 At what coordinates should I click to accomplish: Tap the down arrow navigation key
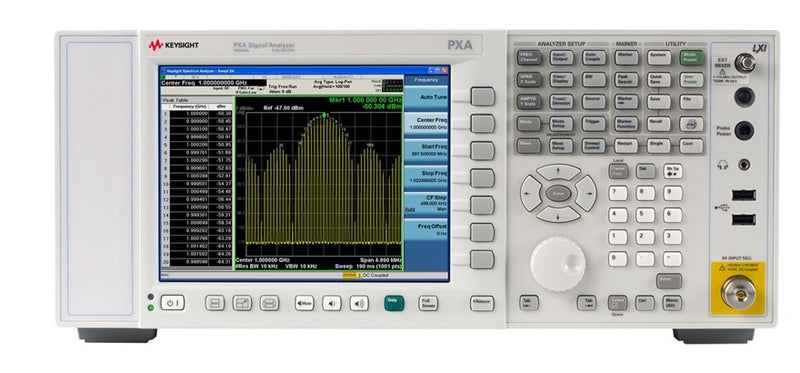tap(559, 215)
